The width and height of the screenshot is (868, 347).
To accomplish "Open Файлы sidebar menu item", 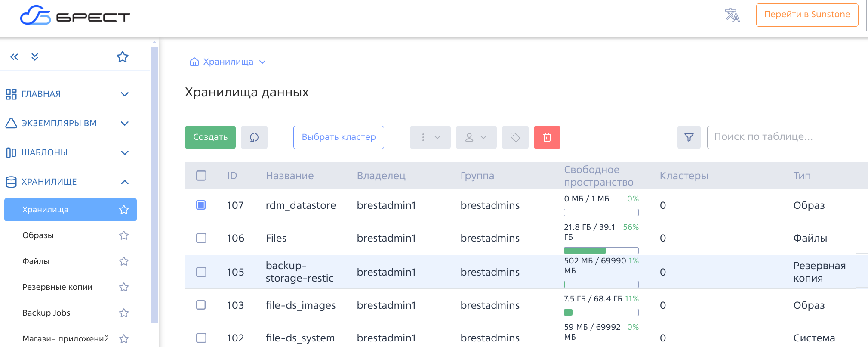I will 36,261.
